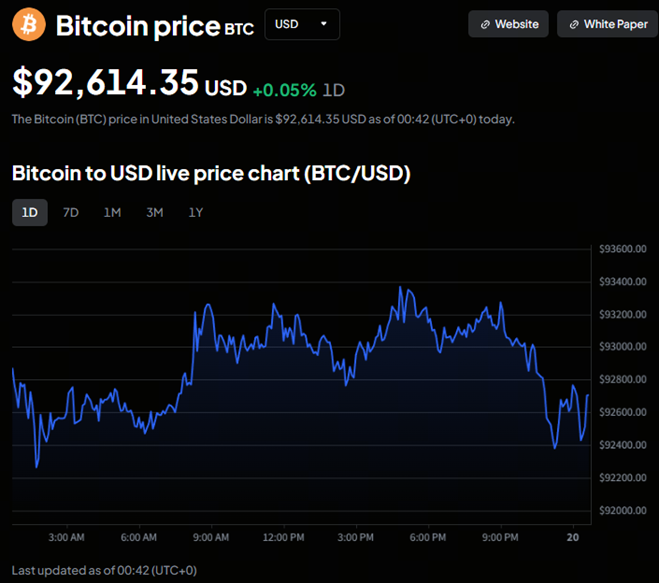
Task: Switch chart to 7D range
Action: 71,212
